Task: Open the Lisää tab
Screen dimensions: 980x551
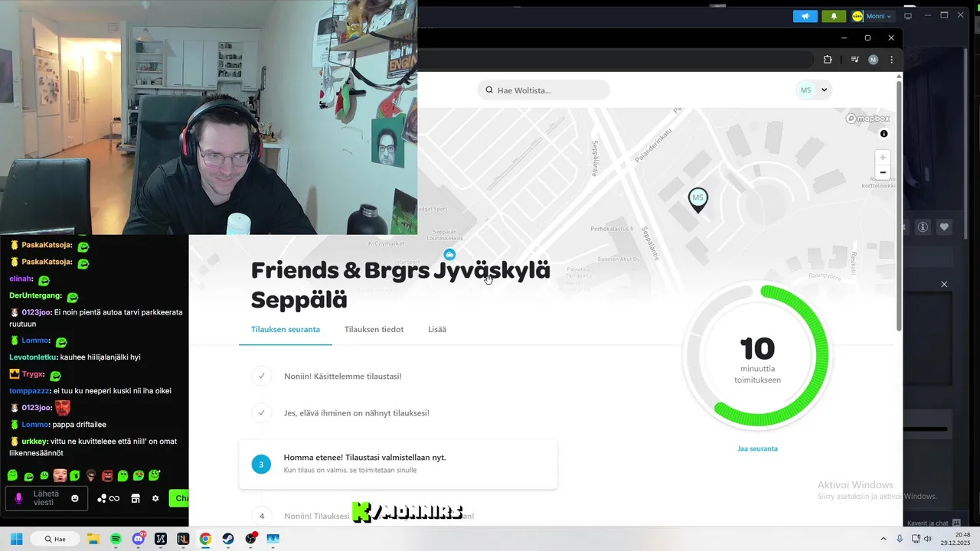Action: point(437,330)
